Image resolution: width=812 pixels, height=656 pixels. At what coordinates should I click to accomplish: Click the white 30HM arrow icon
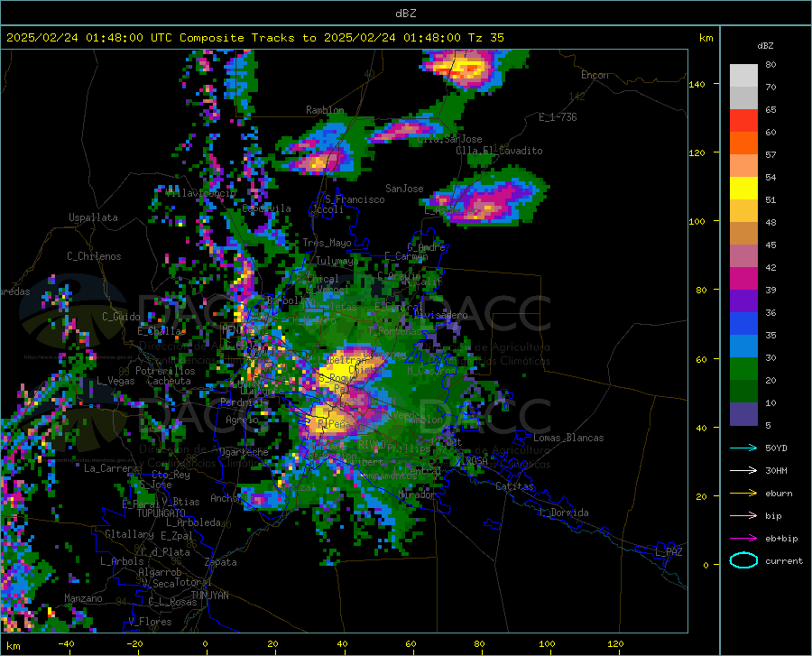point(743,471)
